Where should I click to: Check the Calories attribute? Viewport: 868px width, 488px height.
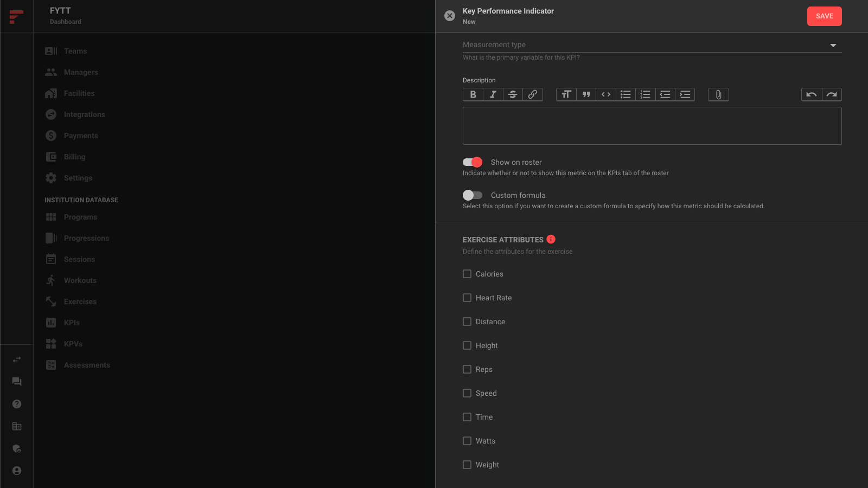[467, 274]
